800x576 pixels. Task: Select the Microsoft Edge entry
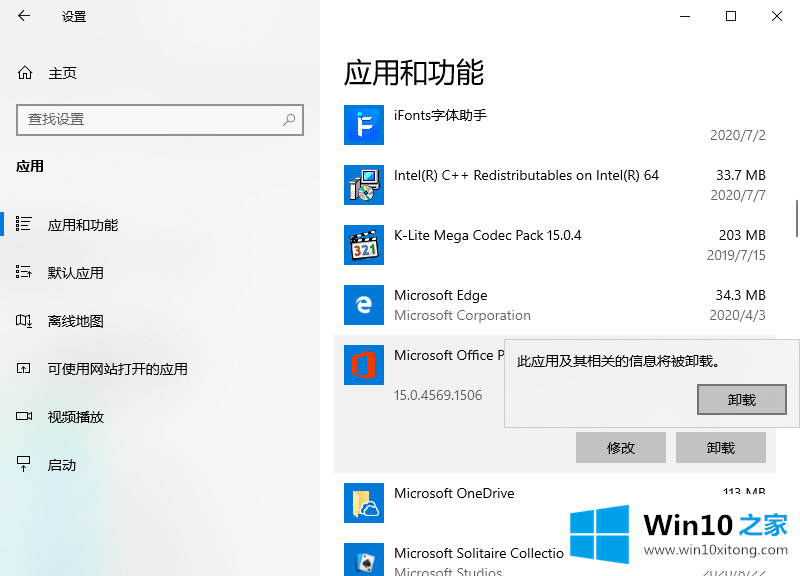555,305
